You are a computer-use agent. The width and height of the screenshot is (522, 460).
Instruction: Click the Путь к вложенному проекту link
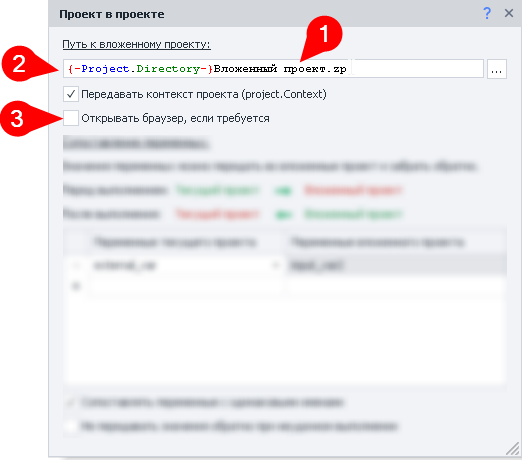[136, 44]
